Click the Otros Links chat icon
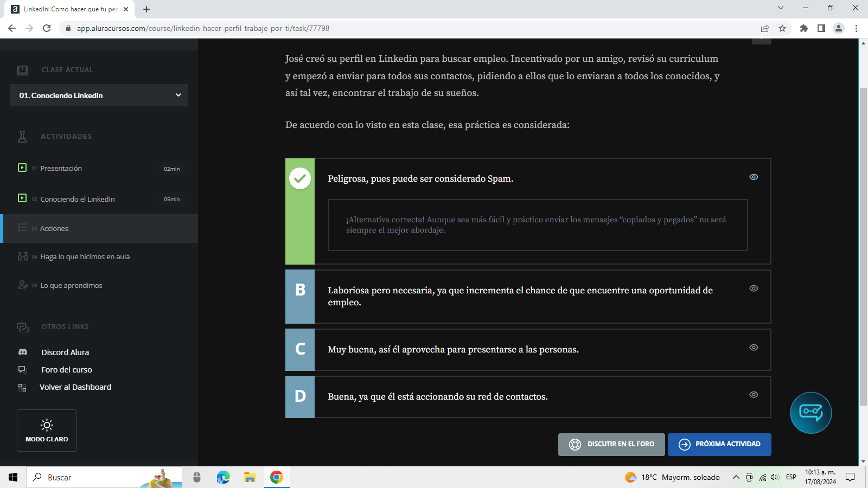 [x=22, y=327]
